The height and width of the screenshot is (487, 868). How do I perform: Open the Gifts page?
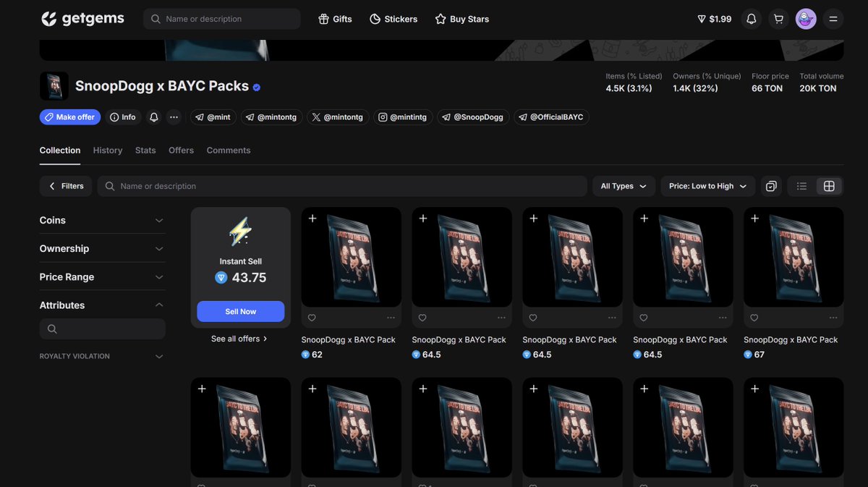pos(335,19)
